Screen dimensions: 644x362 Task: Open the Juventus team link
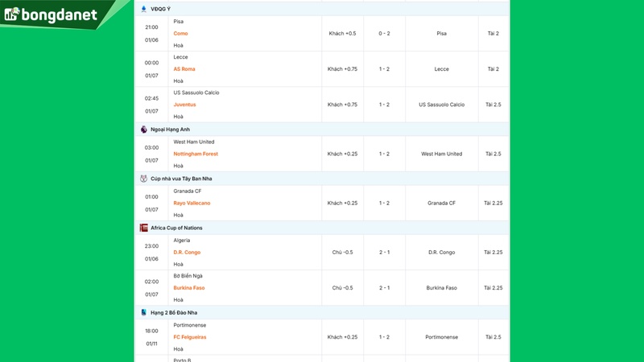point(184,105)
